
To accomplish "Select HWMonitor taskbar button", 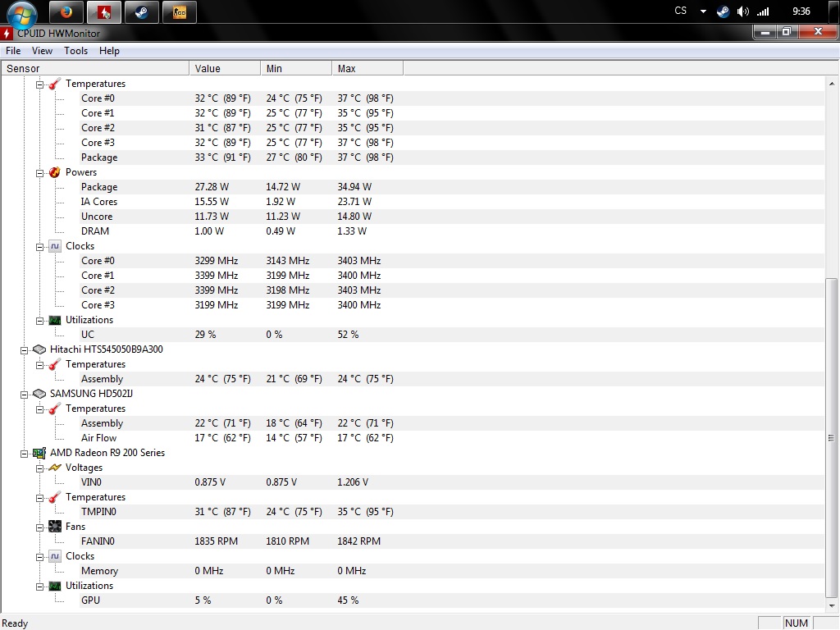I will click(x=104, y=11).
